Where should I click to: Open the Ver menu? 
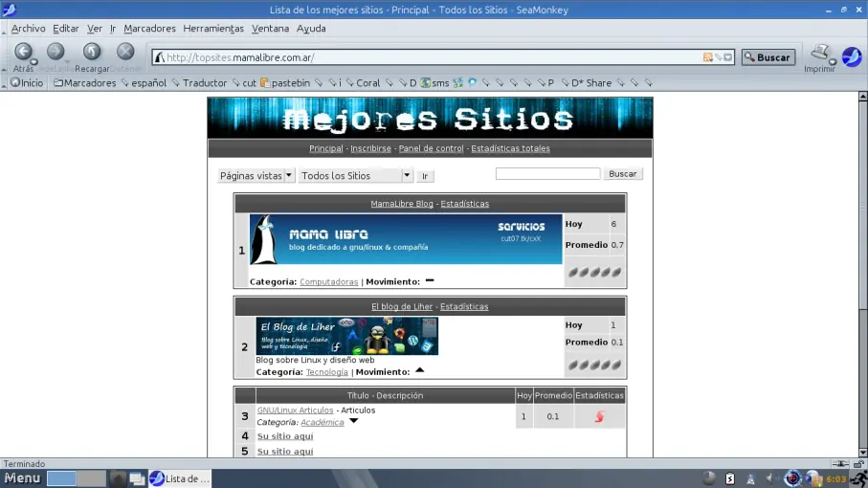95,29
